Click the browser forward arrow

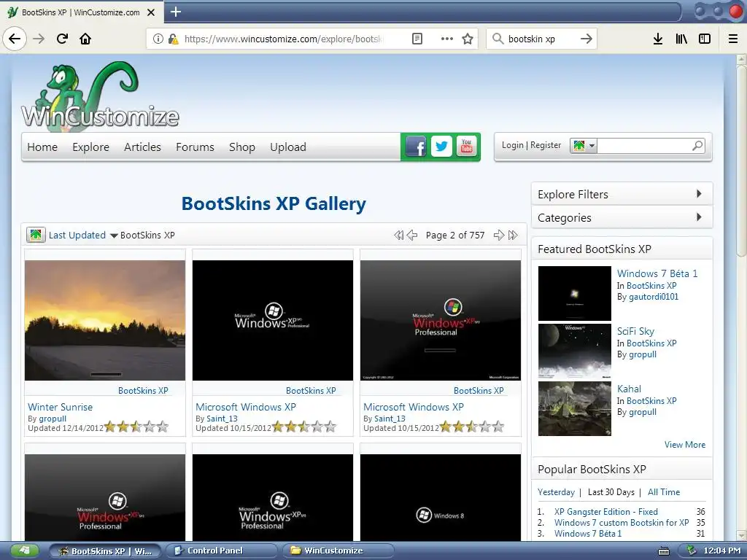point(39,39)
